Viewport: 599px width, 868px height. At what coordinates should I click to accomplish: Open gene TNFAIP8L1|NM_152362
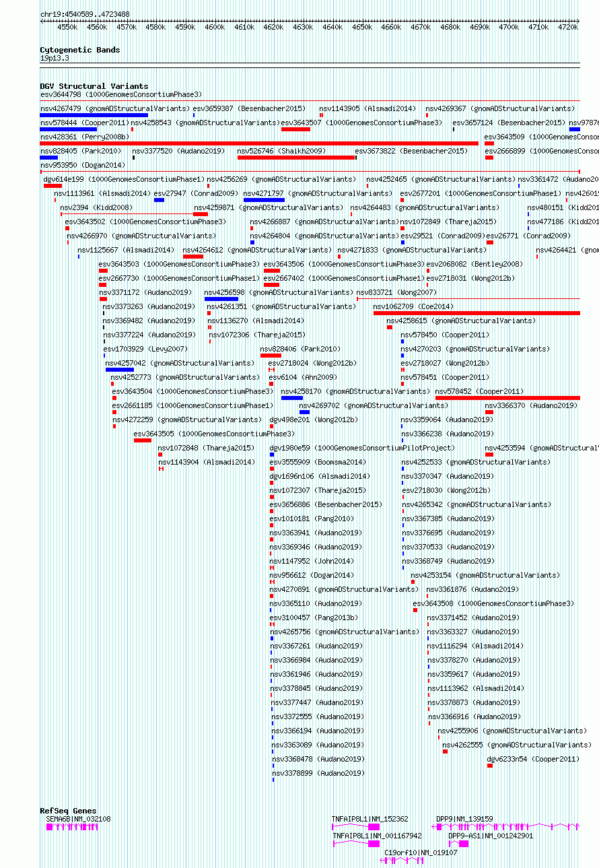point(369,819)
